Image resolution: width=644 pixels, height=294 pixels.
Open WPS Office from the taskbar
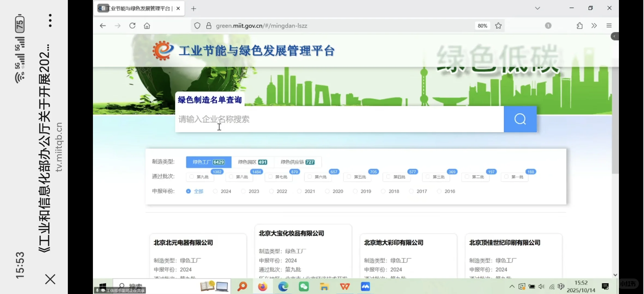pos(345,286)
